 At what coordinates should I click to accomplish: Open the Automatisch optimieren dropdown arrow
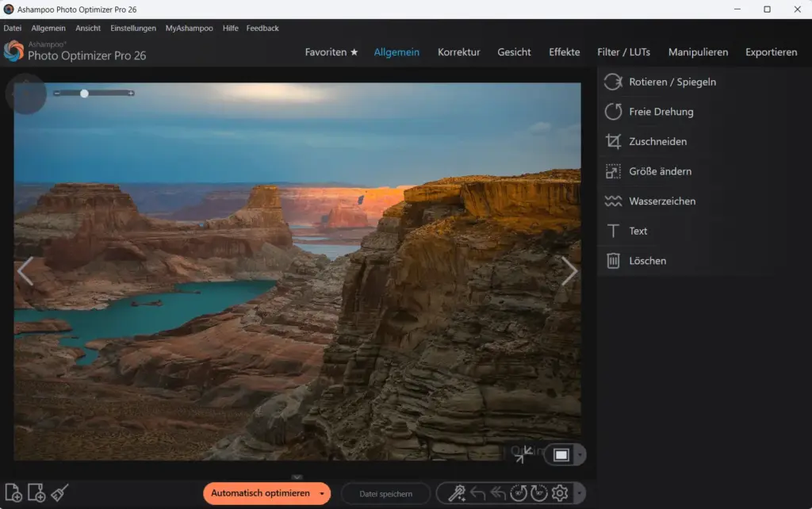pyautogui.click(x=324, y=493)
